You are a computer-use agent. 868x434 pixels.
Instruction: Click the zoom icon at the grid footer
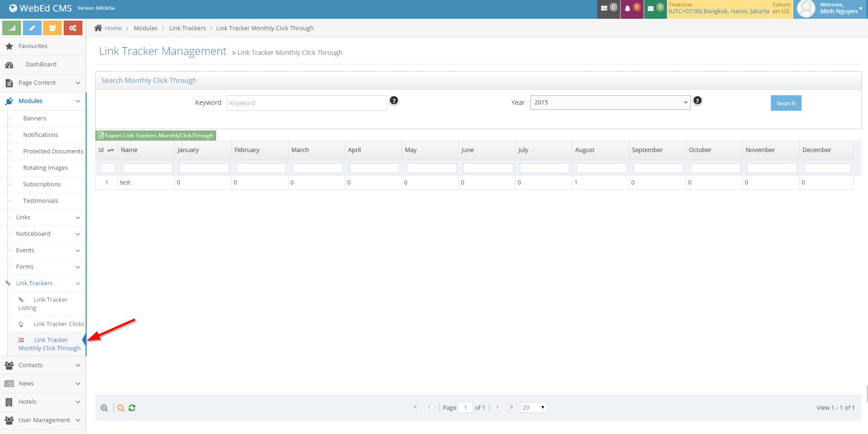[x=104, y=407]
